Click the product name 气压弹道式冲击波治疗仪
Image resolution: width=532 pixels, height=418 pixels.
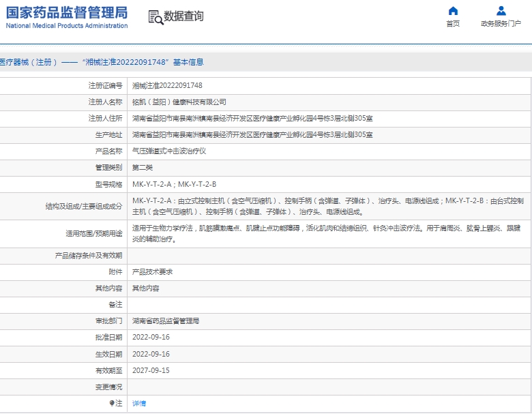tap(169, 151)
